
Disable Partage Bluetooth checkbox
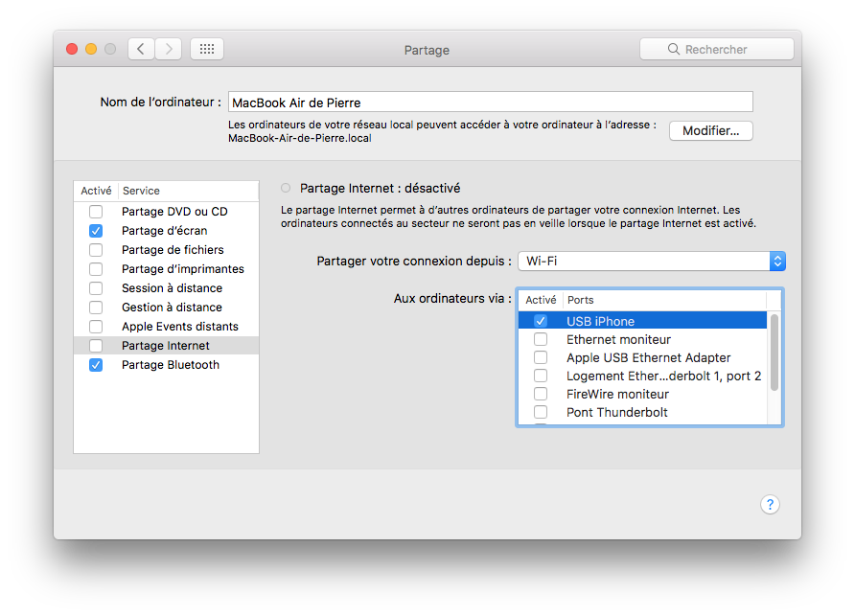tap(96, 365)
